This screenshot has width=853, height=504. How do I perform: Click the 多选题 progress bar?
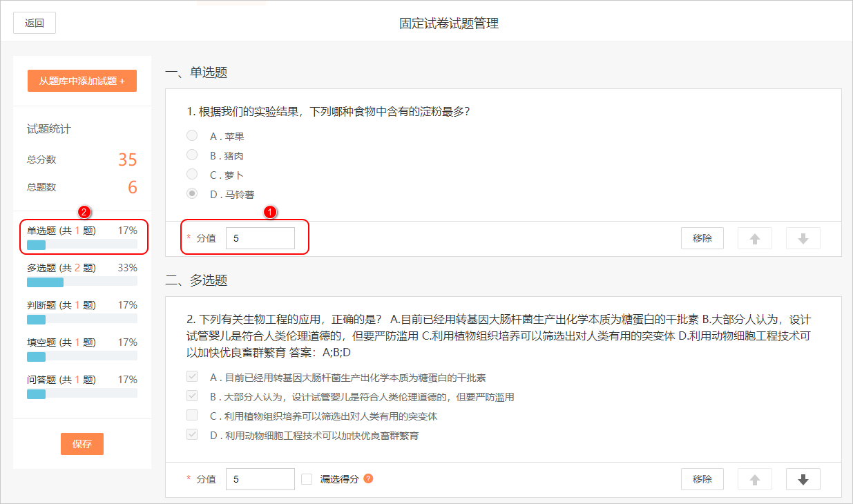(82, 282)
